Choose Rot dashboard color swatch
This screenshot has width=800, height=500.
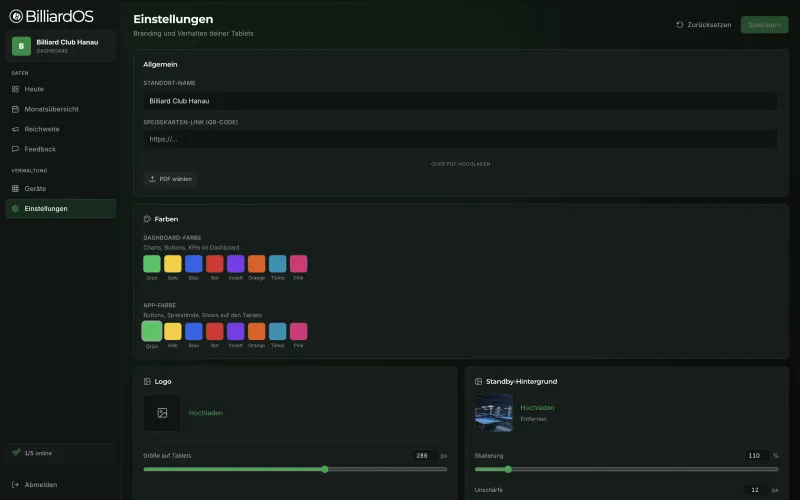click(x=215, y=264)
